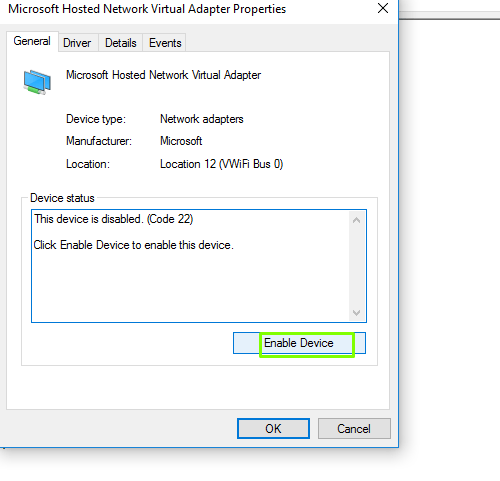The height and width of the screenshot is (481, 500).
Task: Select the General tab
Action: point(32,41)
